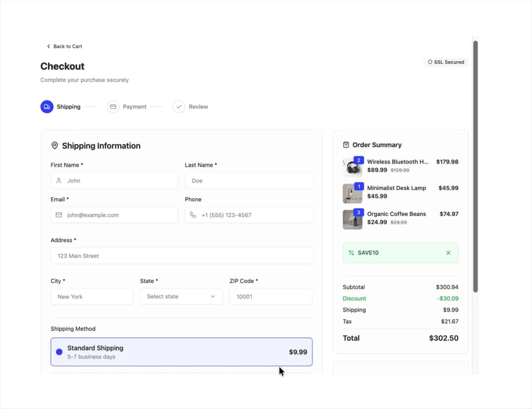
Task: Click the person icon in First Name field
Action: coord(59,180)
